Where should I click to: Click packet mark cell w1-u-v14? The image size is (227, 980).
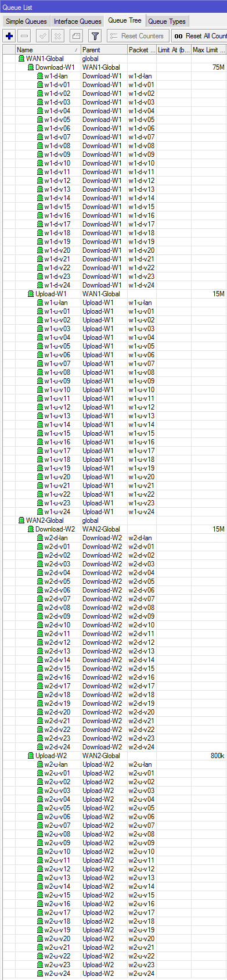pyautogui.click(x=142, y=425)
